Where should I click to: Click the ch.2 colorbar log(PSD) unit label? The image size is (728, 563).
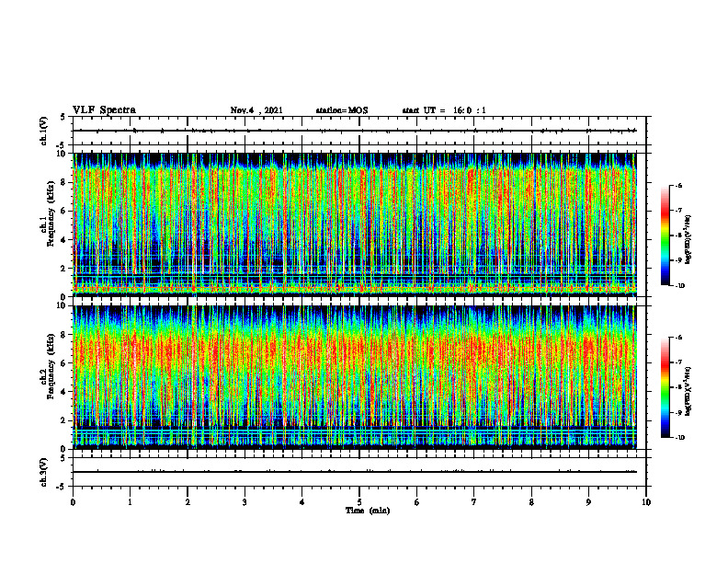[x=688, y=391]
